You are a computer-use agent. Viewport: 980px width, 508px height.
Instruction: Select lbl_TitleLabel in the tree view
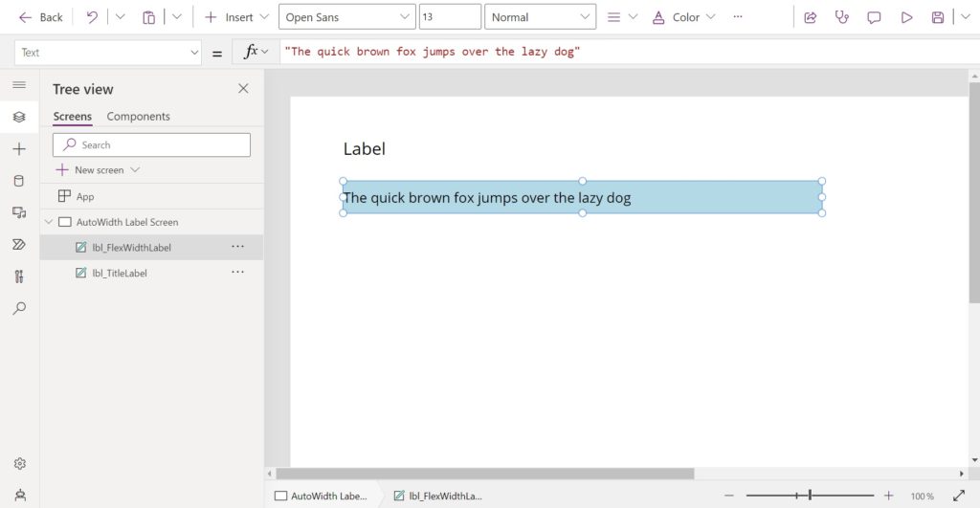(120, 273)
